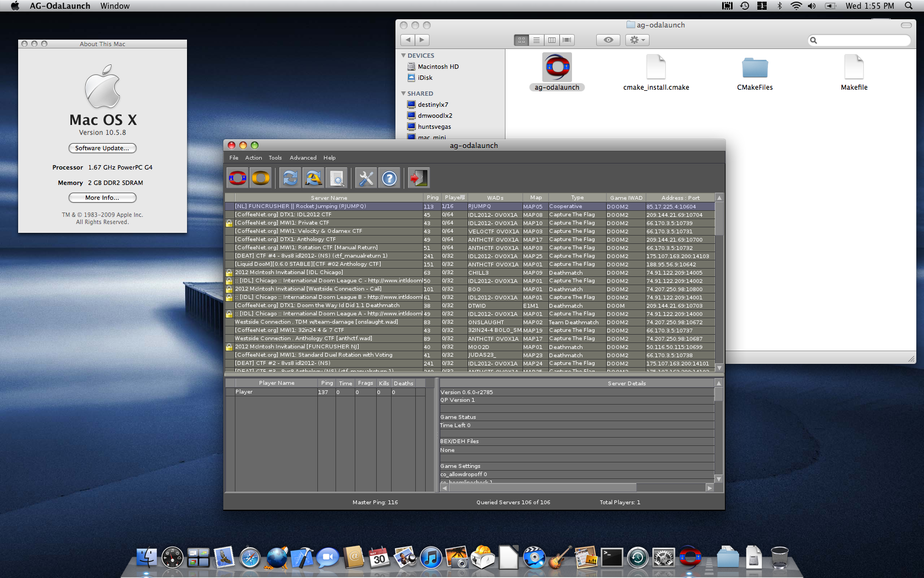This screenshot has width=924, height=578.
Task: Open the Advanced menu in ag-odalaunch
Action: tap(303, 158)
